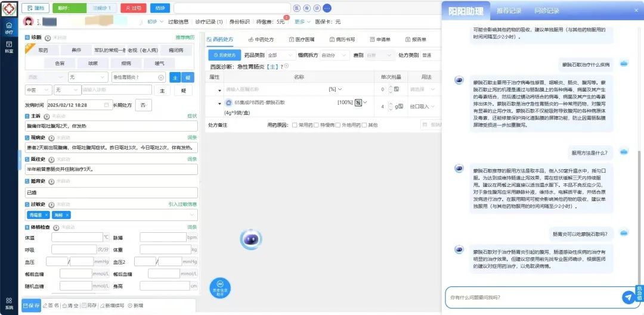Check the 特慢病 checkbox
Viewport: 644px width, 315px height.
click(x=316, y=125)
